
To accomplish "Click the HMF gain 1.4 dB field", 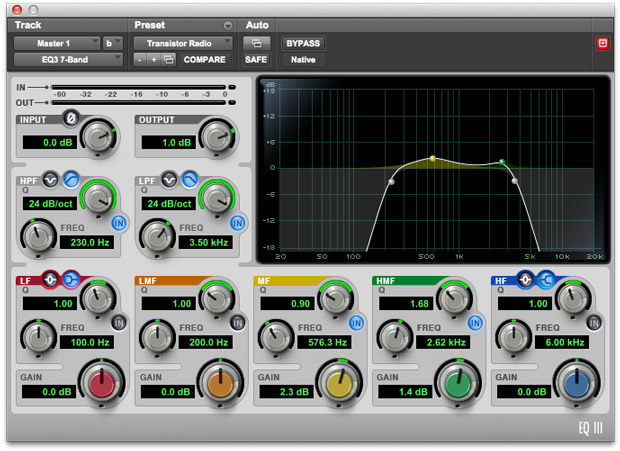I will pyautogui.click(x=405, y=392).
